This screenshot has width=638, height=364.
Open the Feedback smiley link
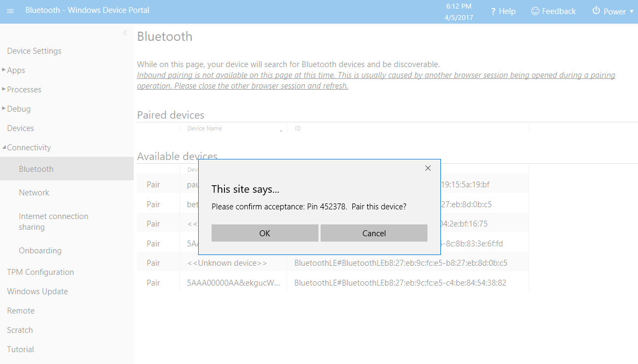tap(553, 11)
